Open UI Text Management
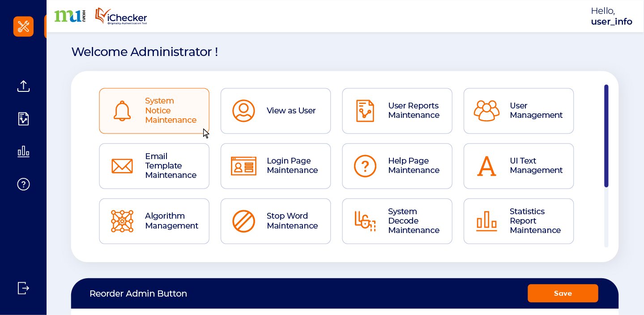The height and width of the screenshot is (315, 644). pyautogui.click(x=519, y=166)
